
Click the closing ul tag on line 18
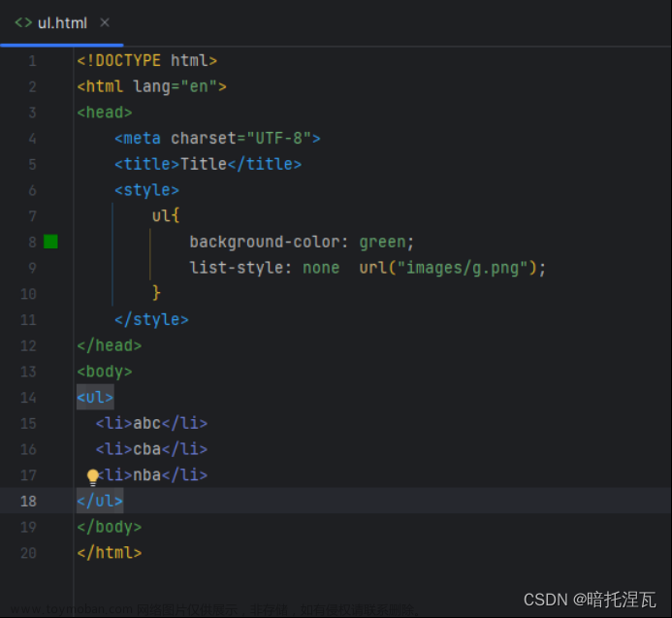[x=100, y=501]
